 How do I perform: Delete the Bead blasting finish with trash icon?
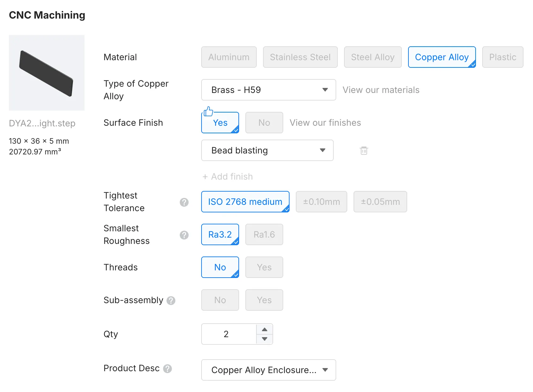pyautogui.click(x=364, y=151)
